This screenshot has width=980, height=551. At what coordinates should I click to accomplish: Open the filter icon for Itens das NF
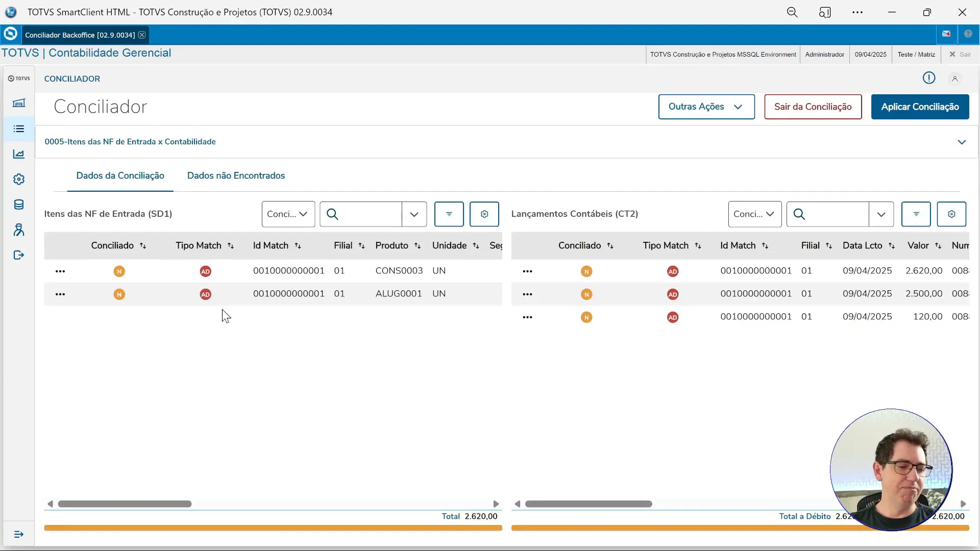pyautogui.click(x=449, y=214)
